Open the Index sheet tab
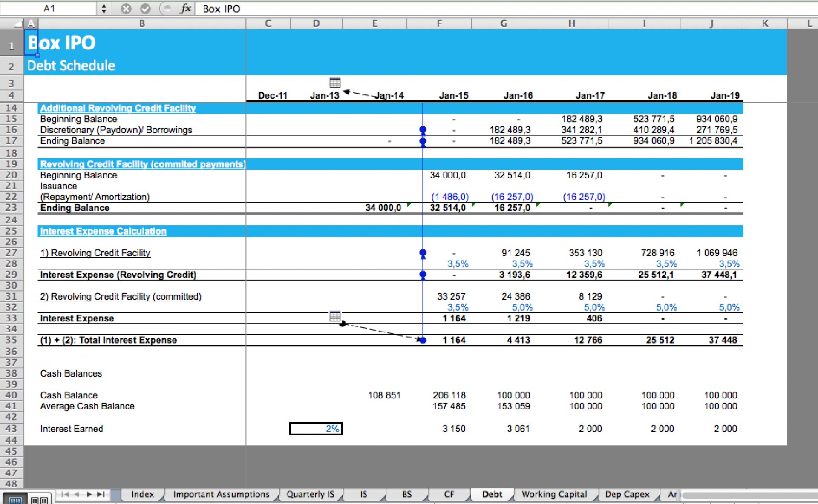 pos(142,494)
